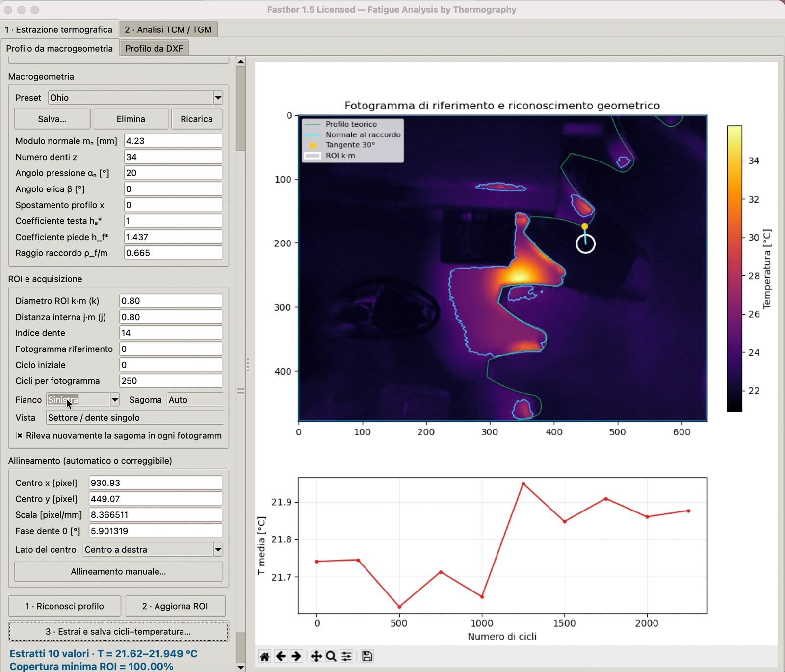Edit the Fase dente 0 field
This screenshot has height=672, width=785.
point(156,531)
